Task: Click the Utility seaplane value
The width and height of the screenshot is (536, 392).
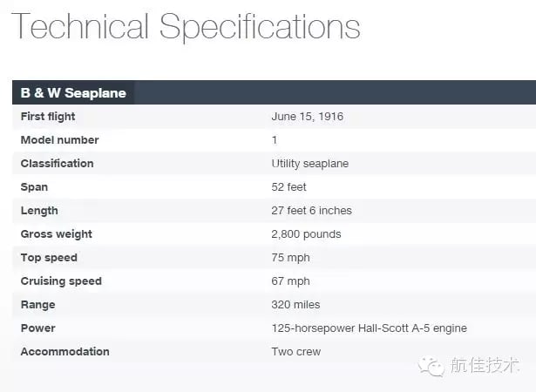Action: coord(310,164)
